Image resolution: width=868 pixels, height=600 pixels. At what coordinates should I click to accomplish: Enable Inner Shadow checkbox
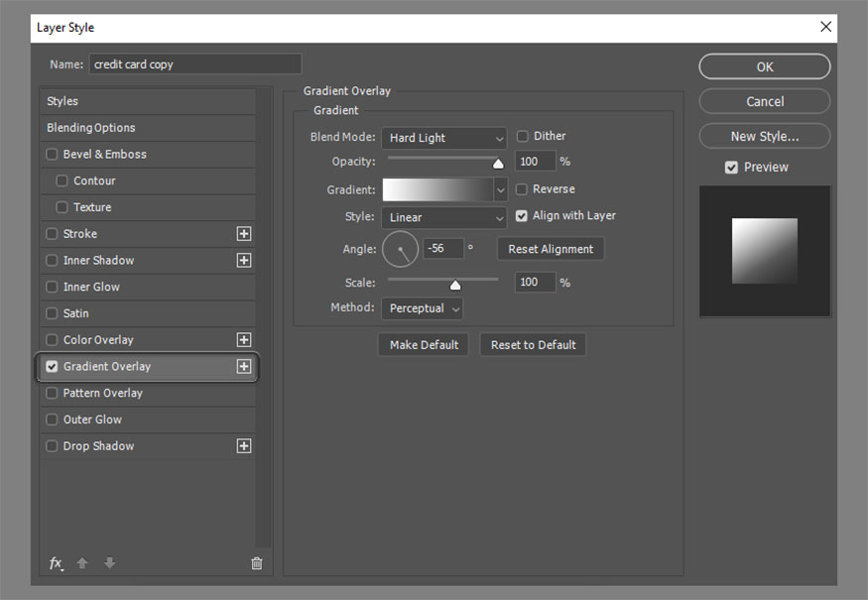pyautogui.click(x=52, y=260)
